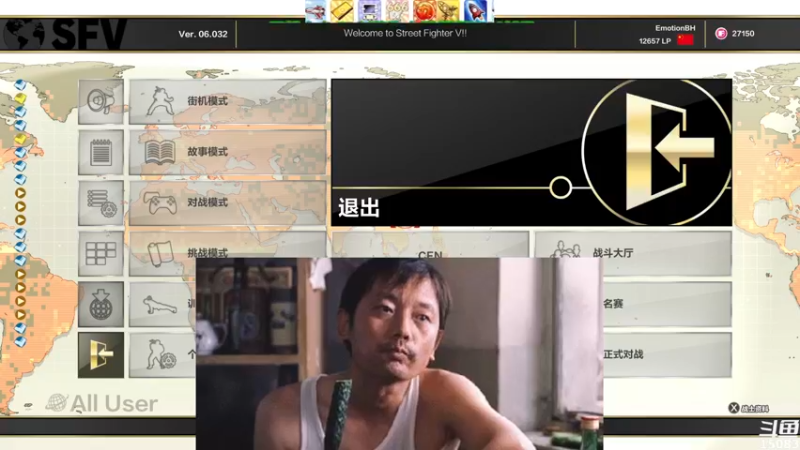Viewport: 800px width, 450px height.
Task: Open the CFN tile
Action: 430,245
